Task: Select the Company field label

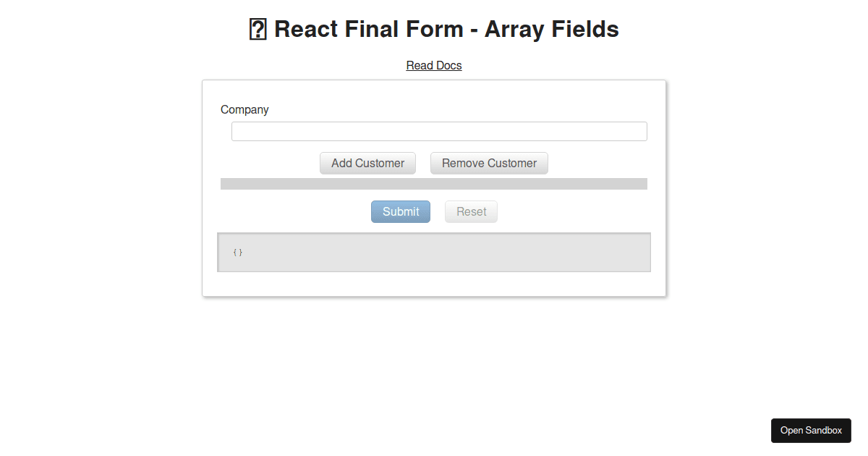Action: tap(244, 109)
